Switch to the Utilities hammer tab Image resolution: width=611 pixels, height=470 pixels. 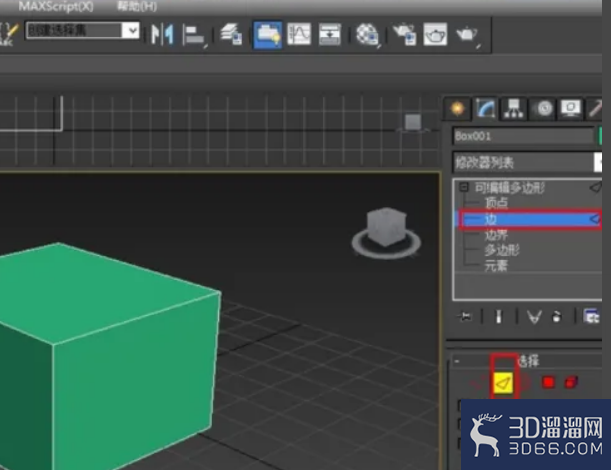tap(595, 108)
